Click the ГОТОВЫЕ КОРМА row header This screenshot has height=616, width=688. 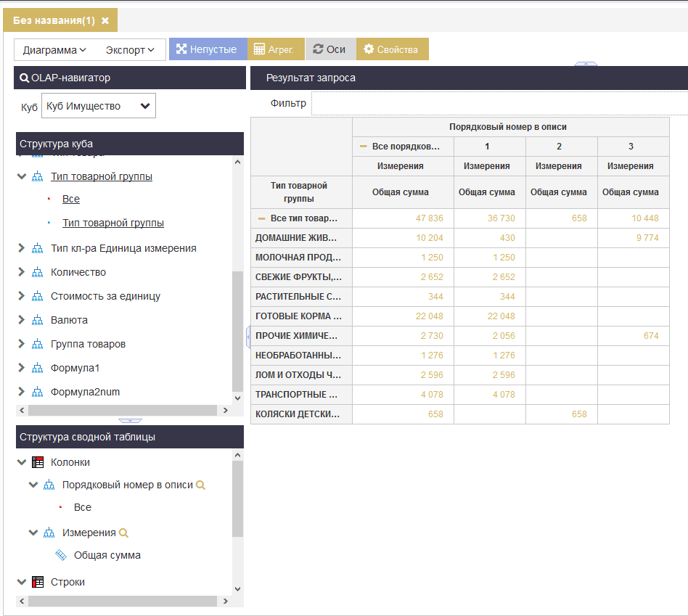click(x=301, y=316)
